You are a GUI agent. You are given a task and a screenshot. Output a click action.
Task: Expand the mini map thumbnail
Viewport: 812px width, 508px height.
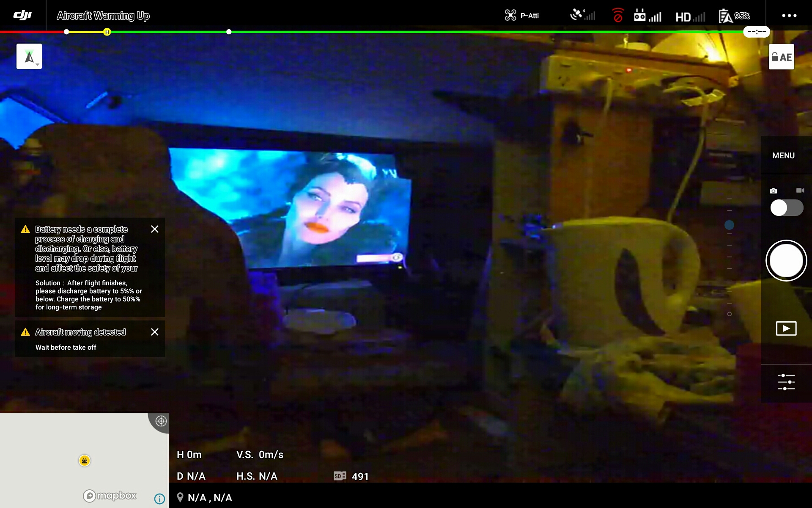84,460
